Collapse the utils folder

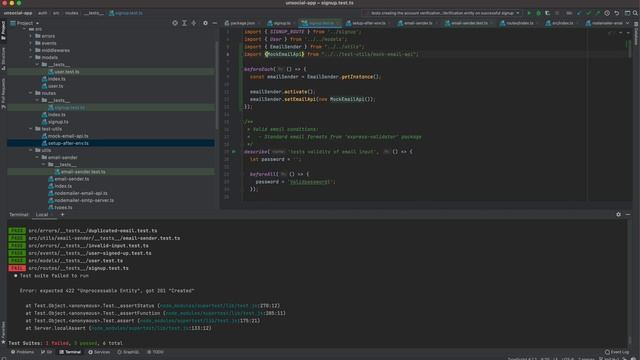(31, 150)
